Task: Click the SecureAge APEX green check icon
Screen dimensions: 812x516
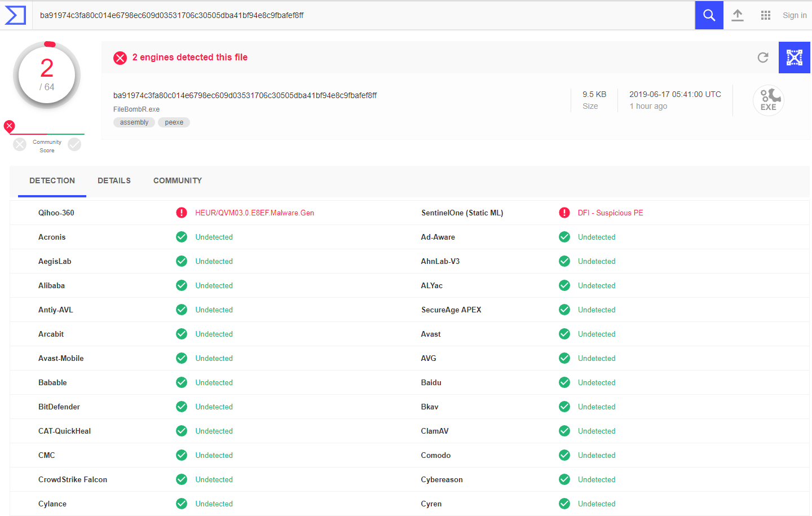Action: pyautogui.click(x=564, y=310)
